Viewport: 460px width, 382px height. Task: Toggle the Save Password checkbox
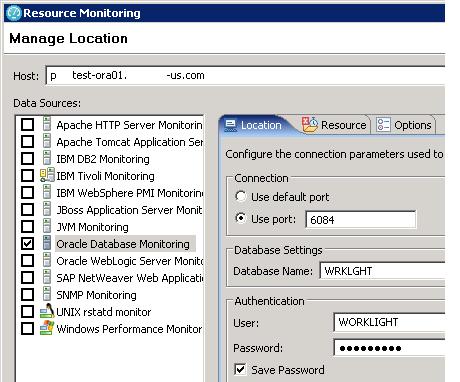(x=240, y=369)
